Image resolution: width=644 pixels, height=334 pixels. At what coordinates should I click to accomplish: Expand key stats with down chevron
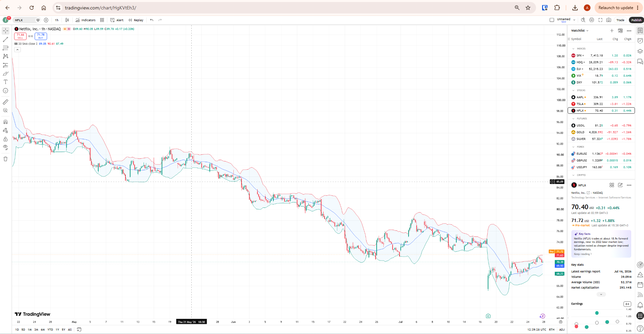[601, 294]
